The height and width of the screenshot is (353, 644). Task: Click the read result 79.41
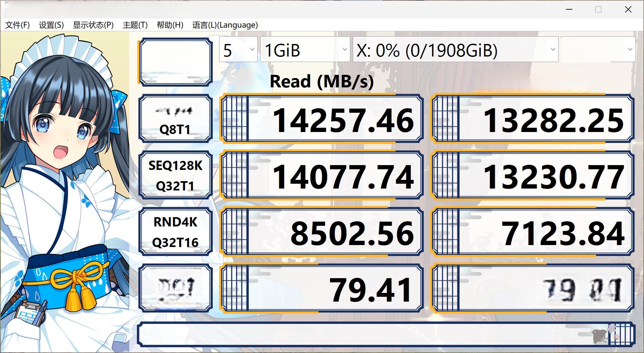(321, 288)
